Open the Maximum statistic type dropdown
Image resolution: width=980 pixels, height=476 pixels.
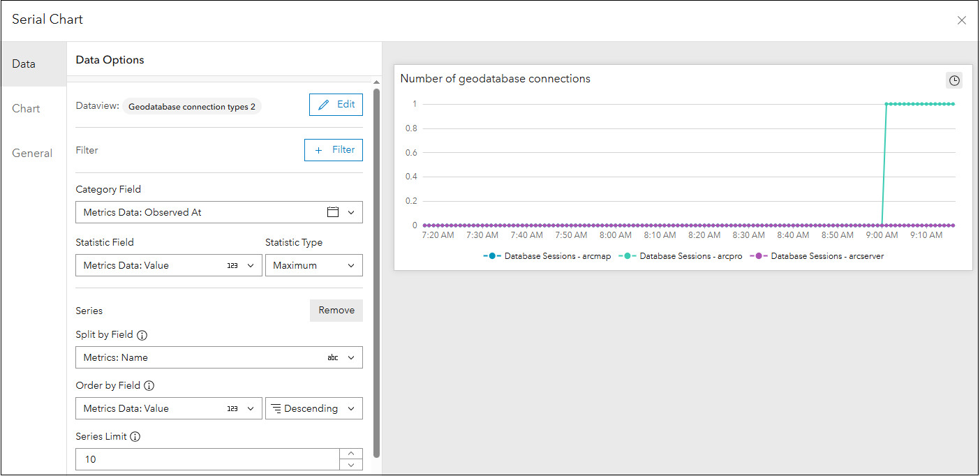click(x=313, y=265)
